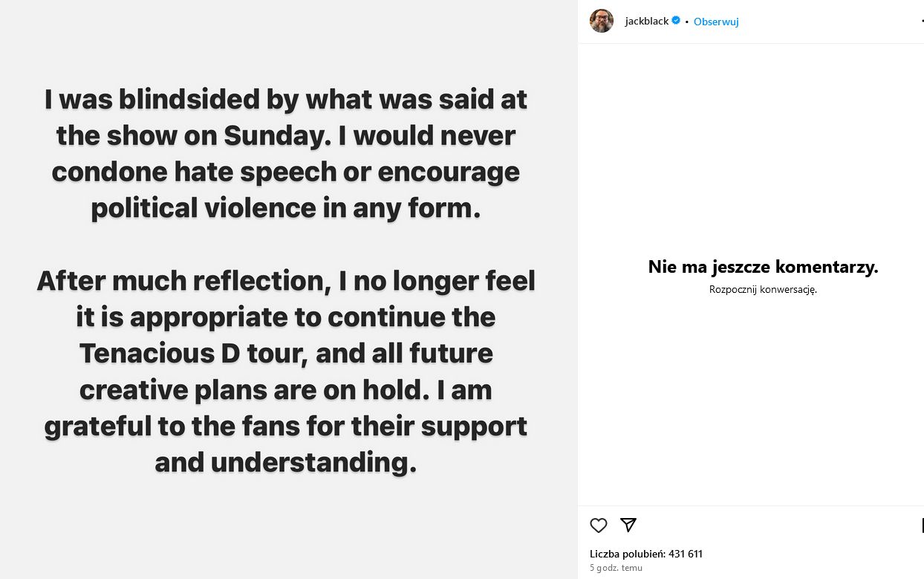
Task: Click the statement paragraph about hate speech
Action: (x=286, y=154)
